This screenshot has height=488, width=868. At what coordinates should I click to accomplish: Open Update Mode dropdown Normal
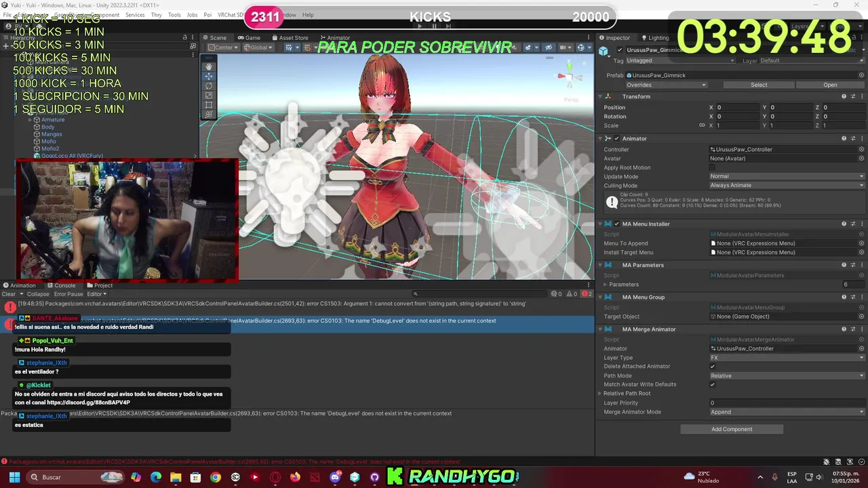pyautogui.click(x=787, y=176)
